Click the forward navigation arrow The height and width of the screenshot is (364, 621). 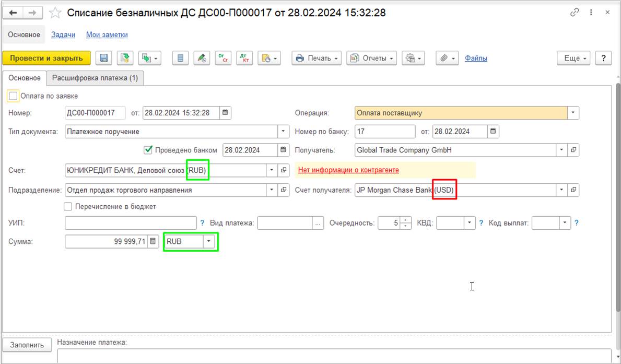click(x=33, y=13)
